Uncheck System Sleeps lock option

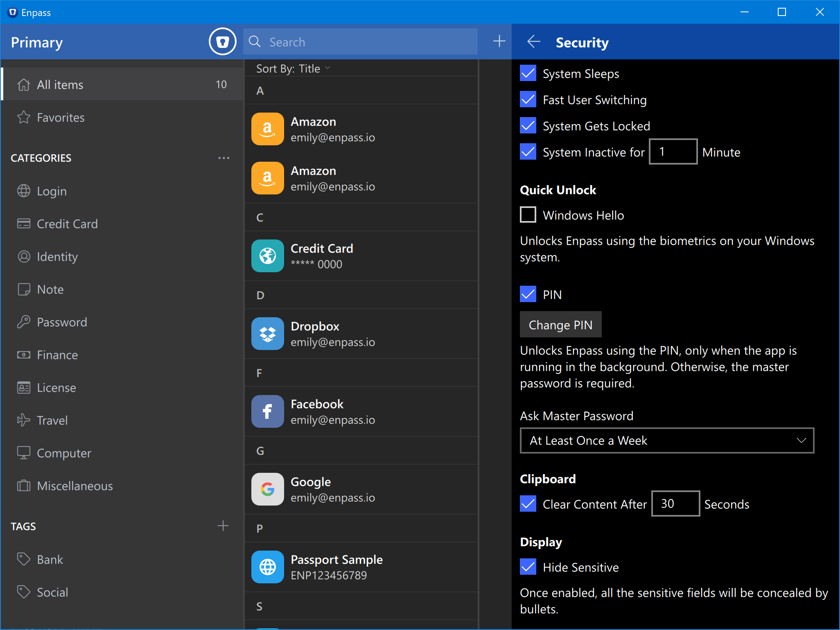point(528,73)
